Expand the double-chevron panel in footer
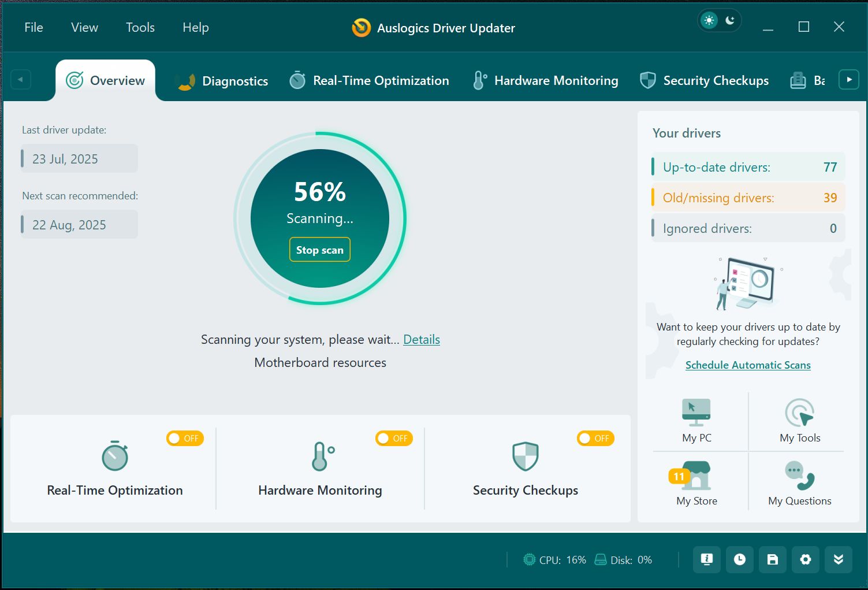 click(838, 559)
